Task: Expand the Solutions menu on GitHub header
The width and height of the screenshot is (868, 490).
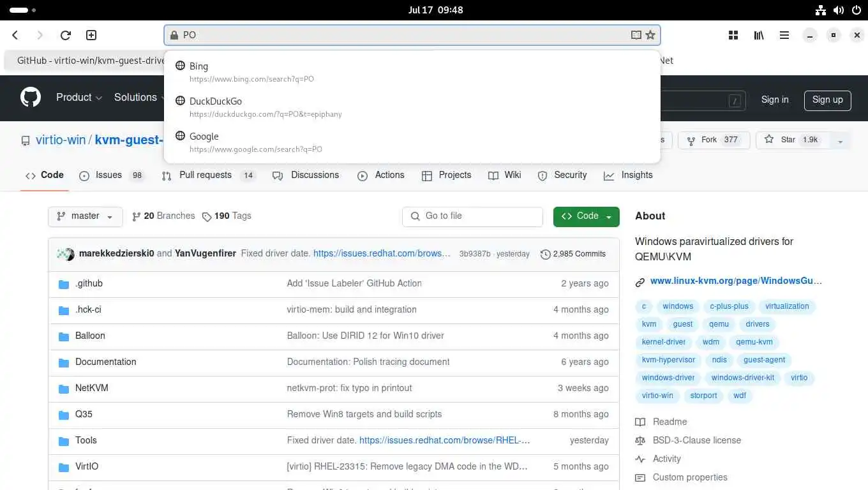Action: point(140,98)
